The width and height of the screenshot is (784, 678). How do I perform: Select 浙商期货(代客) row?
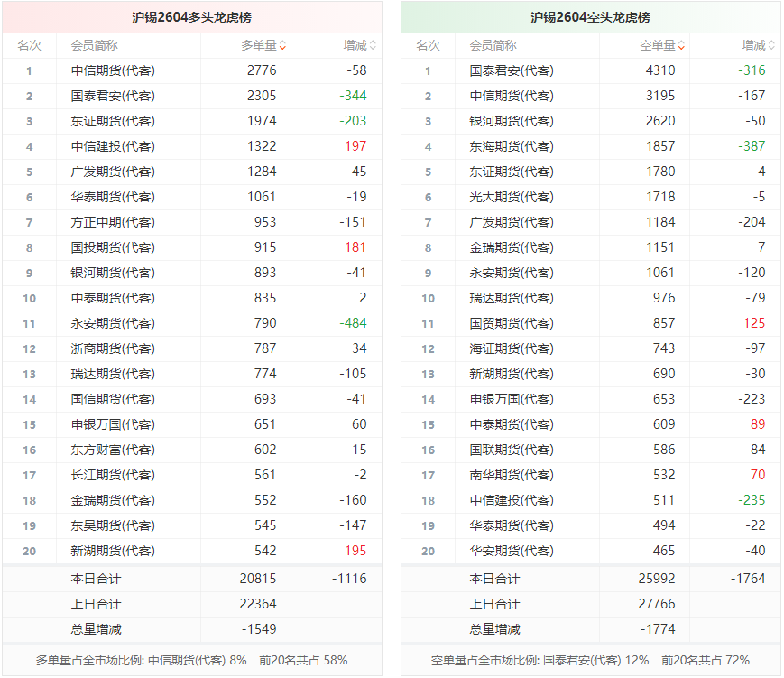[x=192, y=348]
